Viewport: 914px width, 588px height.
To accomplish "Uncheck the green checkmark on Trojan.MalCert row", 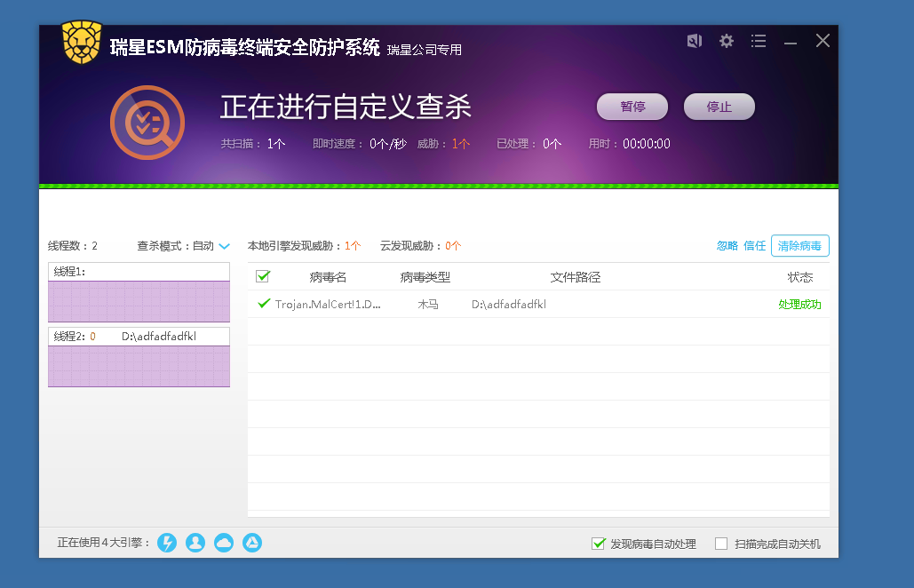I will 263,304.
